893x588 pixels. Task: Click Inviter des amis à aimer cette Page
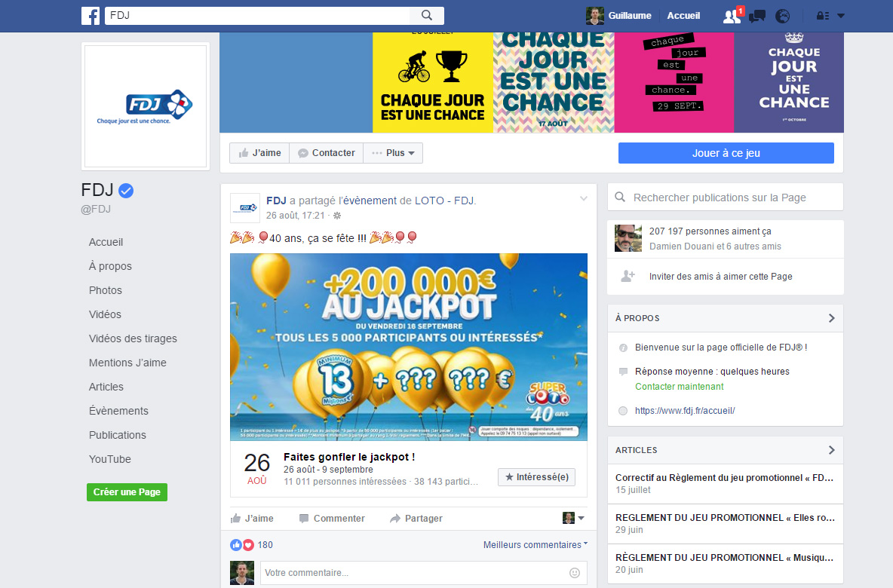click(721, 277)
